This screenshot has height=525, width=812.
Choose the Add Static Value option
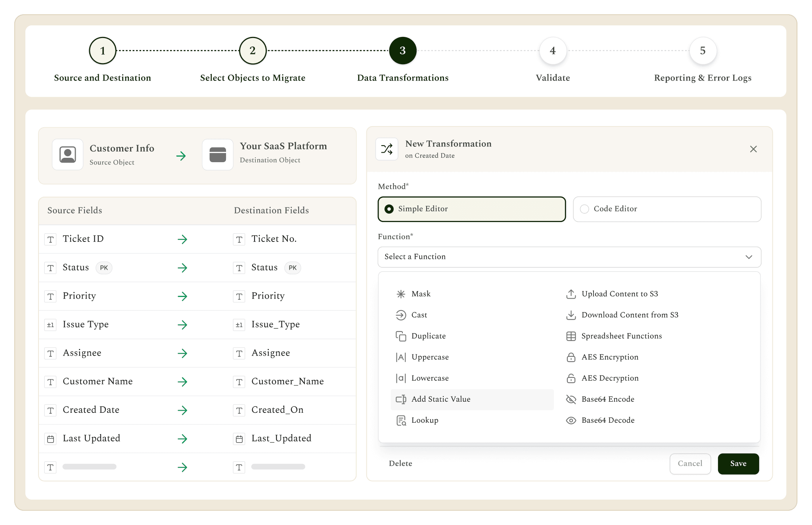472,399
